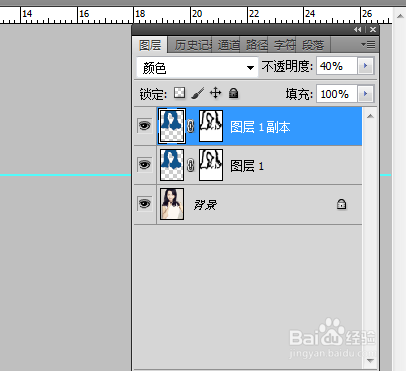This screenshot has width=406, height=371.
Task: Open the 段落 tab
Action: coord(313,45)
